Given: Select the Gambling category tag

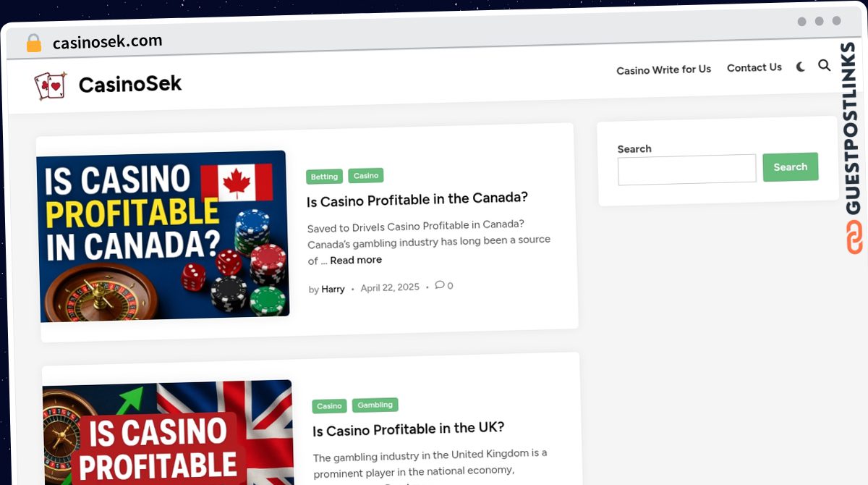Looking at the screenshot, I should tap(375, 405).
